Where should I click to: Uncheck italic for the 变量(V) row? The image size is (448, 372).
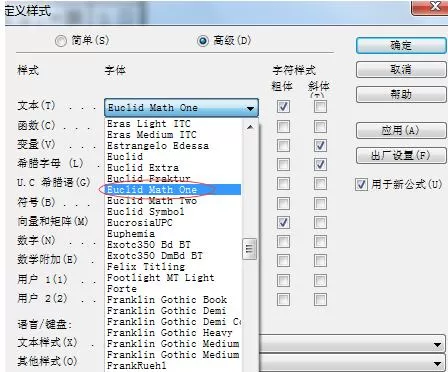click(x=320, y=145)
